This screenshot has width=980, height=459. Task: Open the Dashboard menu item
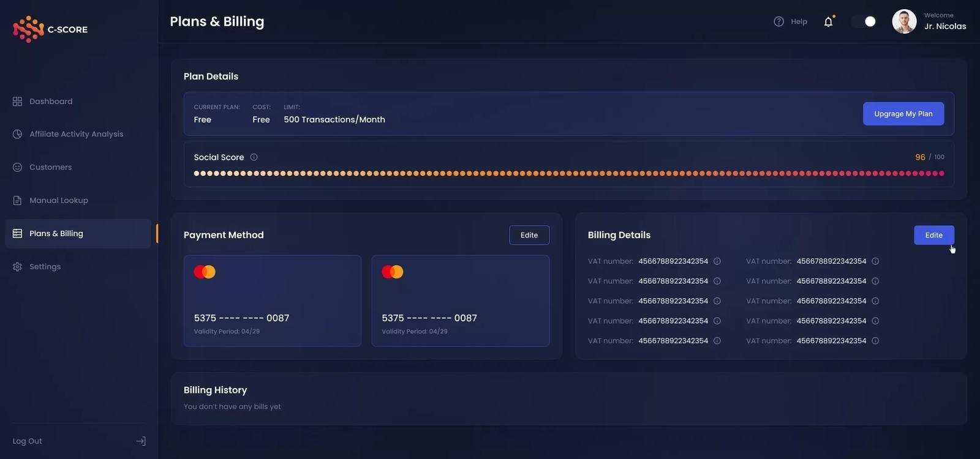click(x=78, y=102)
